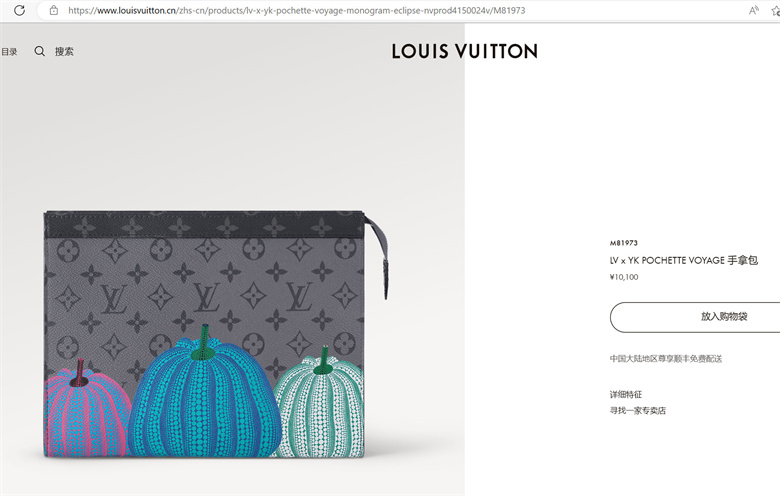Screen dimensions: 780x496
Task: Click the browser address bar URL
Action: click(x=296, y=10)
